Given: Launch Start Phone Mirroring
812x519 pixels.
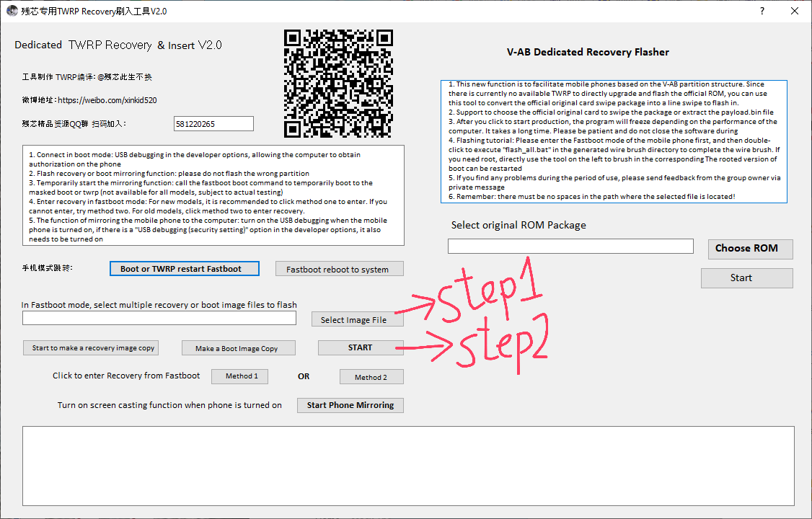Looking at the screenshot, I should tap(350, 405).
